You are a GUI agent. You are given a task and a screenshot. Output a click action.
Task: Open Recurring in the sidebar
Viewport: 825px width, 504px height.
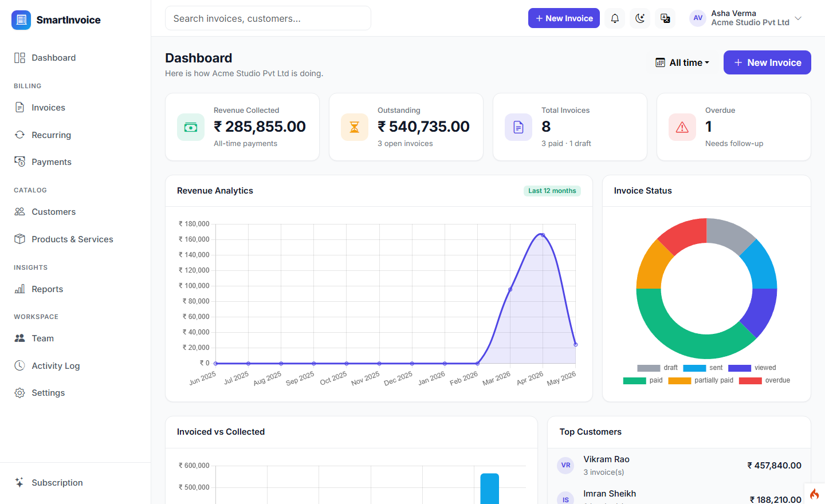pyautogui.click(x=75, y=135)
